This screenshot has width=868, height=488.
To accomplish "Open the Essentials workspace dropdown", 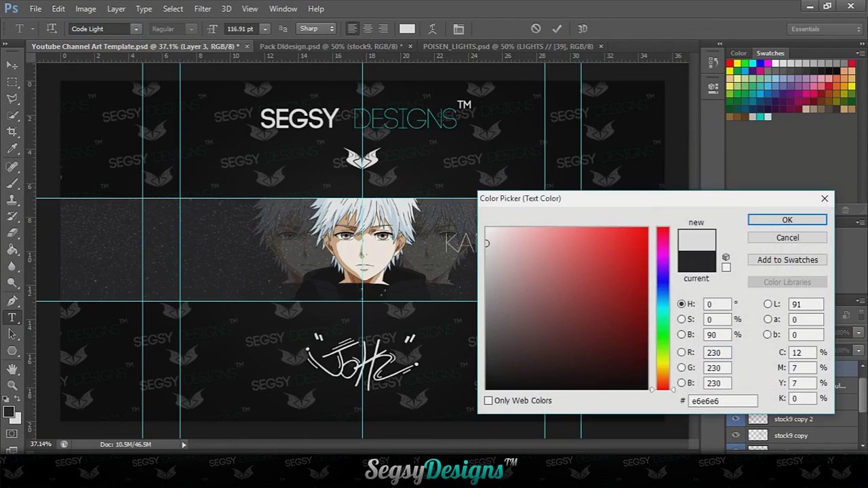I will tap(826, 29).
